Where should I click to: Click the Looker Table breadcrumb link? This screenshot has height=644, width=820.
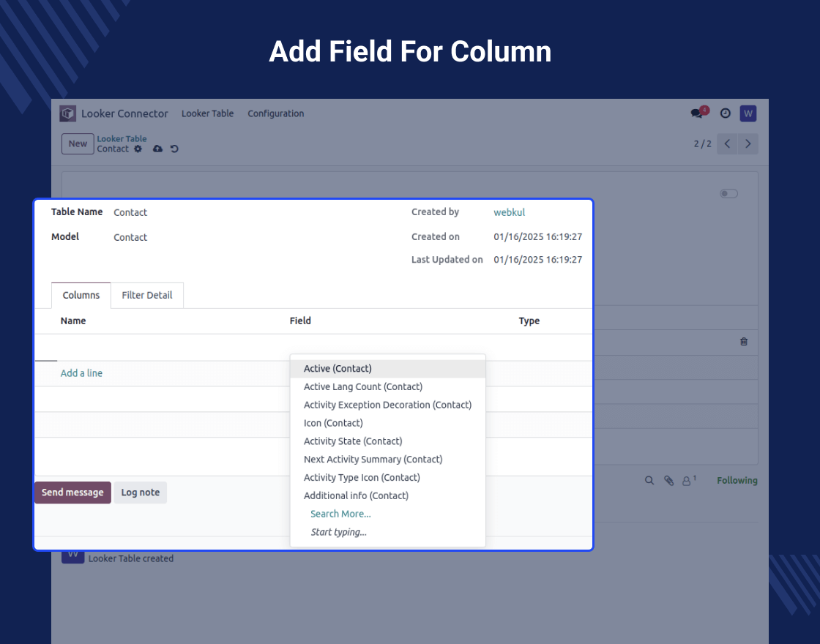[122, 138]
